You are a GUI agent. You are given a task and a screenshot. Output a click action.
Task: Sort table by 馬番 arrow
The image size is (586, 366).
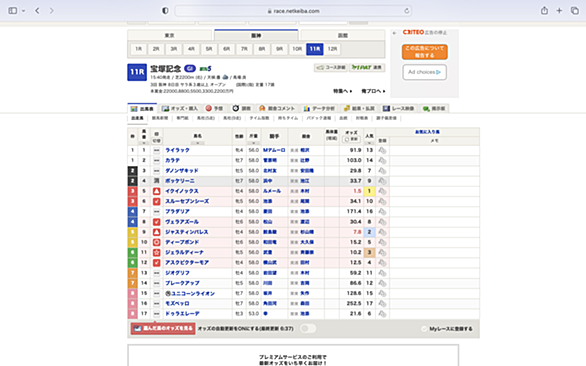coord(144,143)
